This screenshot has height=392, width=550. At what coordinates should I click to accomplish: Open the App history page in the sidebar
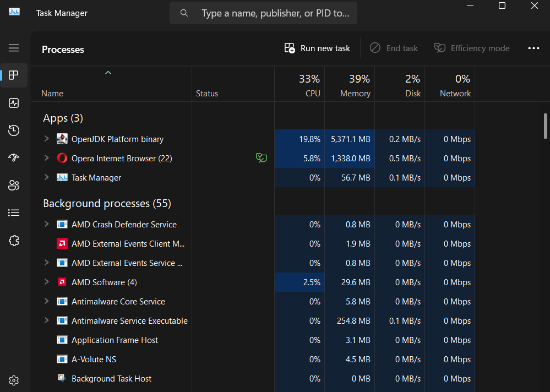click(14, 130)
